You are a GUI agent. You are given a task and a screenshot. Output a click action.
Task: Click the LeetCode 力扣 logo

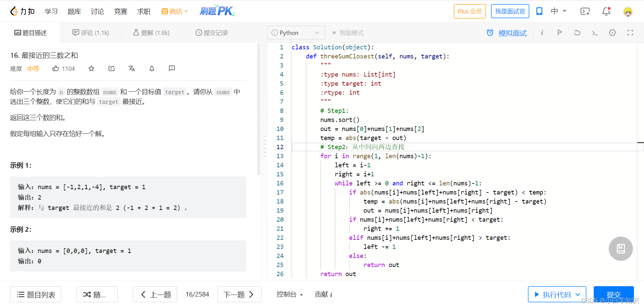22,11
